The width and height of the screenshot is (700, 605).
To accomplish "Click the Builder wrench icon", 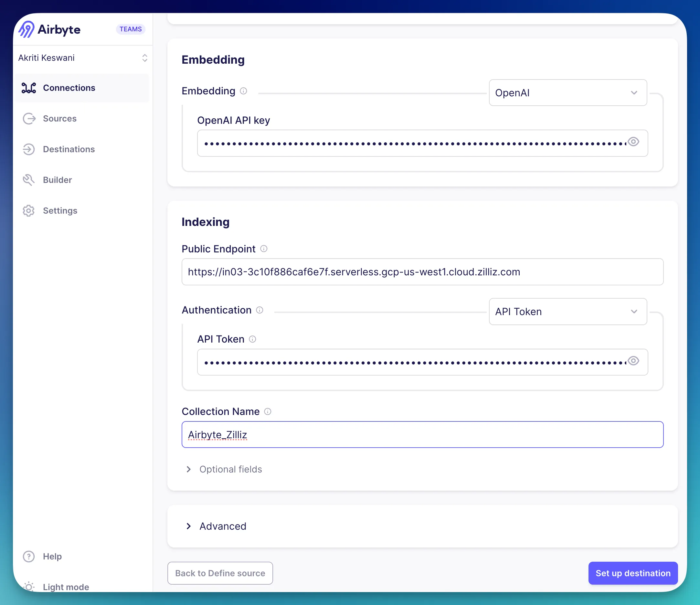I will point(29,180).
